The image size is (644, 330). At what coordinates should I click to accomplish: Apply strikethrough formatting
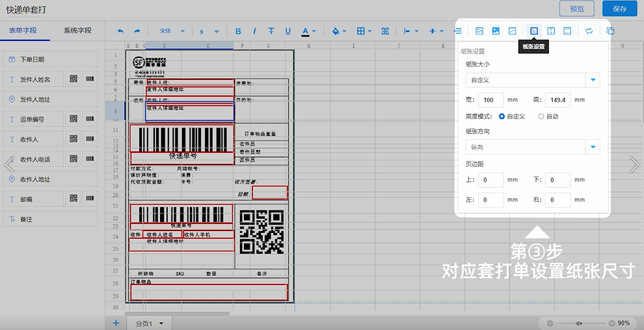271,31
